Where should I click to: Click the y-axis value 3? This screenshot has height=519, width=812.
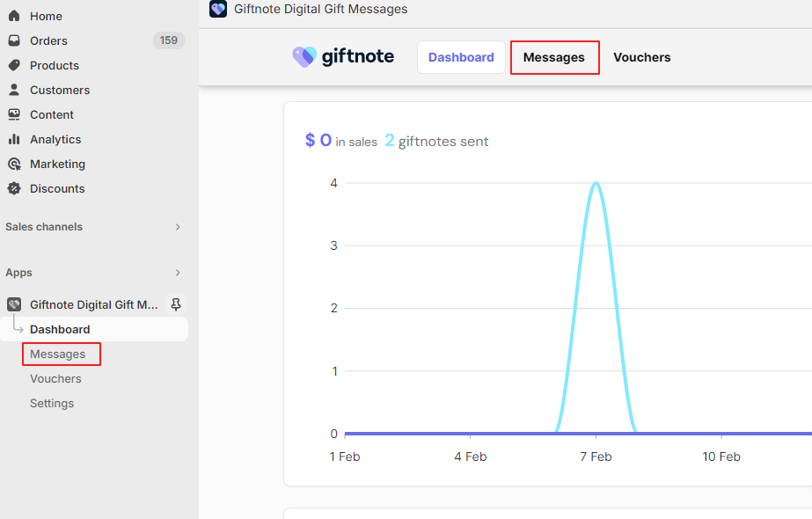point(334,245)
